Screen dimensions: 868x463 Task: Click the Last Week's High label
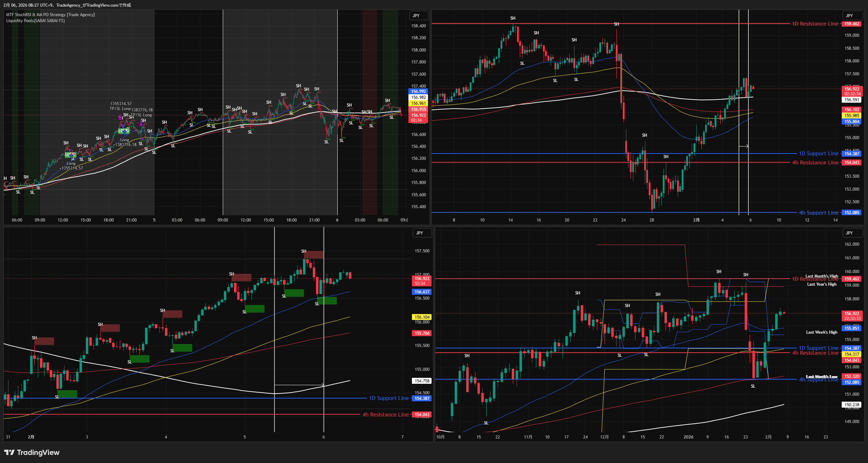tap(821, 332)
